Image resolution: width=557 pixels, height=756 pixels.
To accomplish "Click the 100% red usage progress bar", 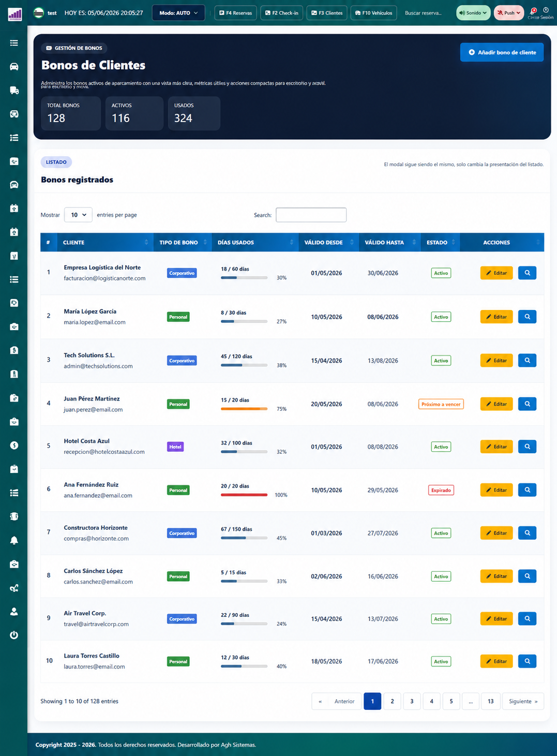I will pyautogui.click(x=244, y=495).
